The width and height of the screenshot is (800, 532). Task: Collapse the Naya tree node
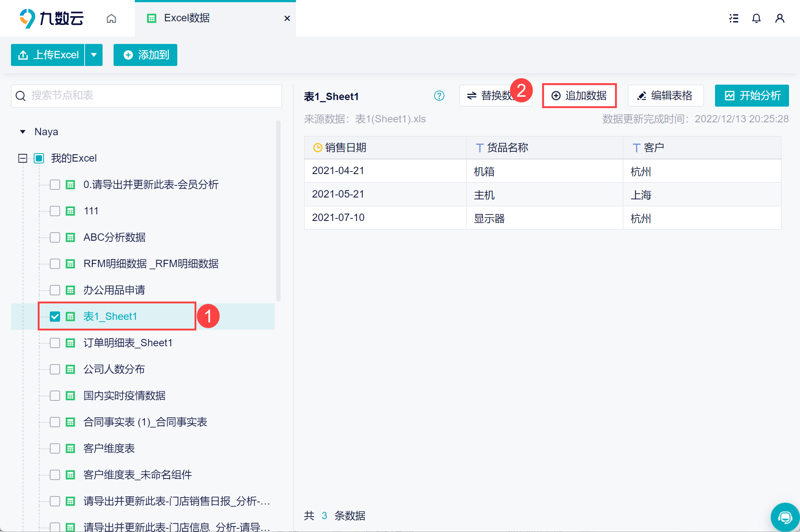click(23, 132)
